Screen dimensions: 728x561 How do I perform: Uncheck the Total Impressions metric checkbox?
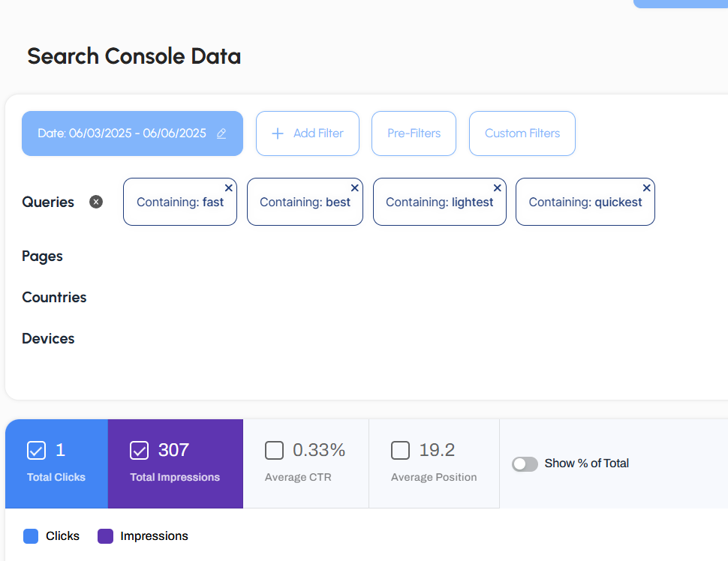(139, 450)
